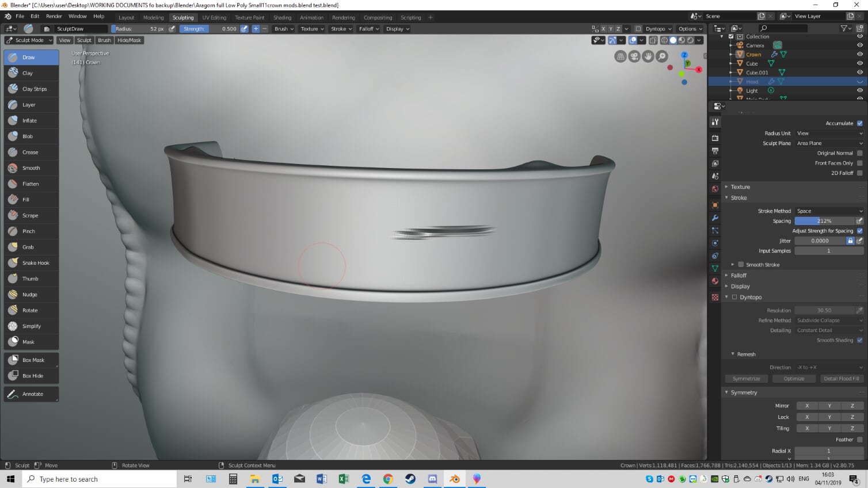Select the Flatten brush tool
The width and height of the screenshot is (868, 488).
pyautogui.click(x=31, y=184)
